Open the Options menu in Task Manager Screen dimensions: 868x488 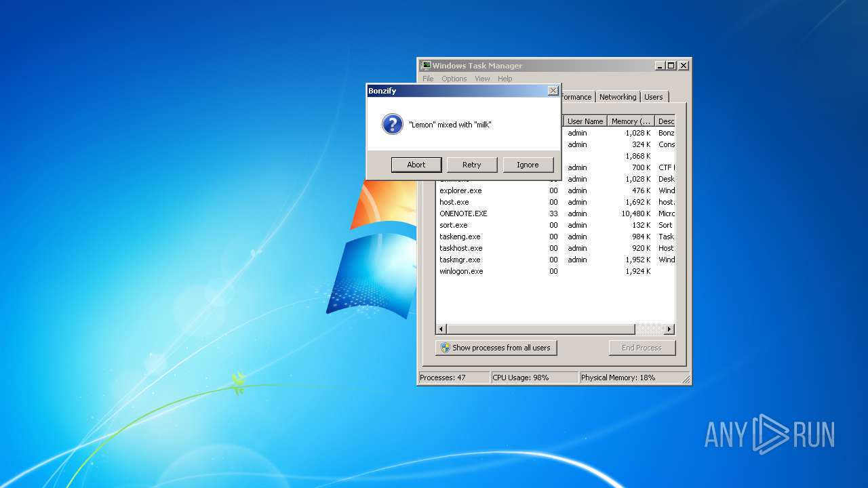point(454,79)
